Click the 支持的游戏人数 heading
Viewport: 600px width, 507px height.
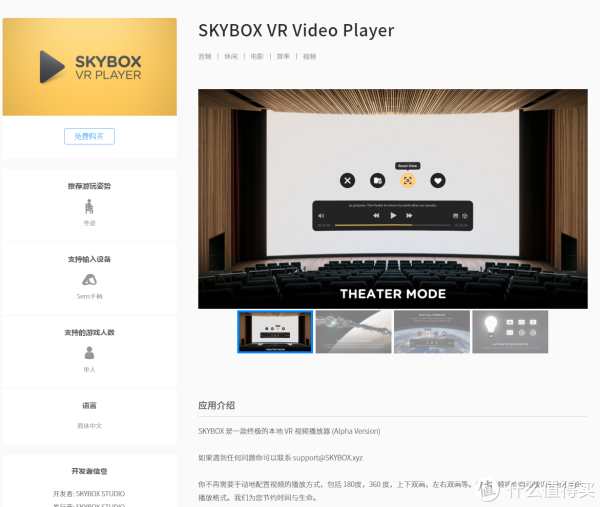(x=89, y=333)
